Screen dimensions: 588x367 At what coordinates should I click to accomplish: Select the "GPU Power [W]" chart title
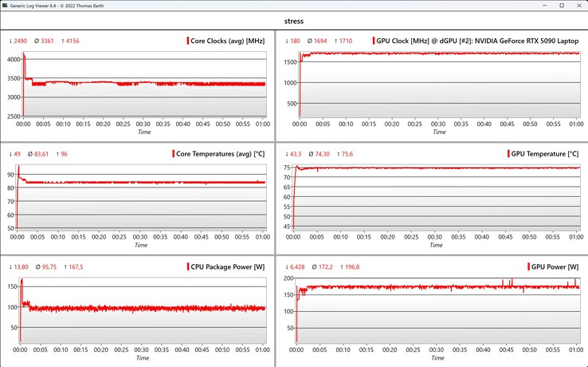[x=555, y=266]
